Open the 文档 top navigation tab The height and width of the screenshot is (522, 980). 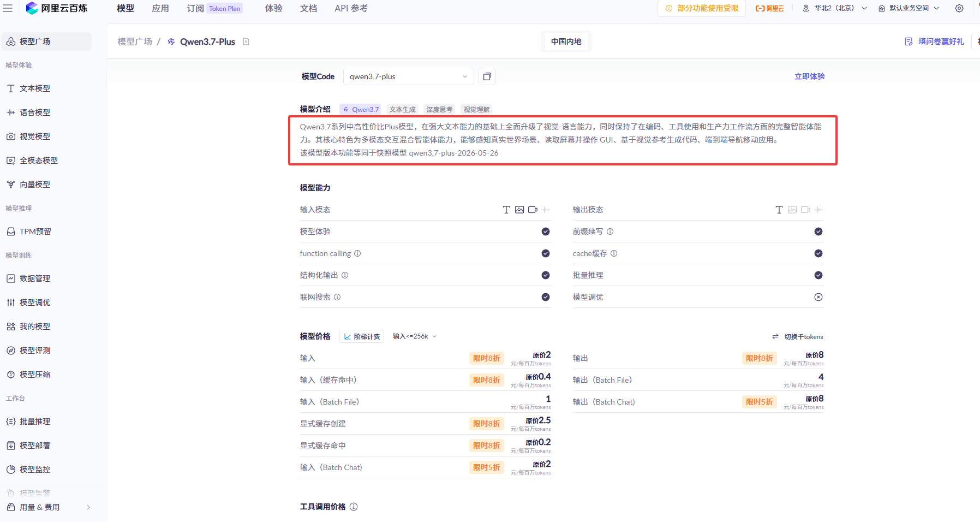pos(309,8)
